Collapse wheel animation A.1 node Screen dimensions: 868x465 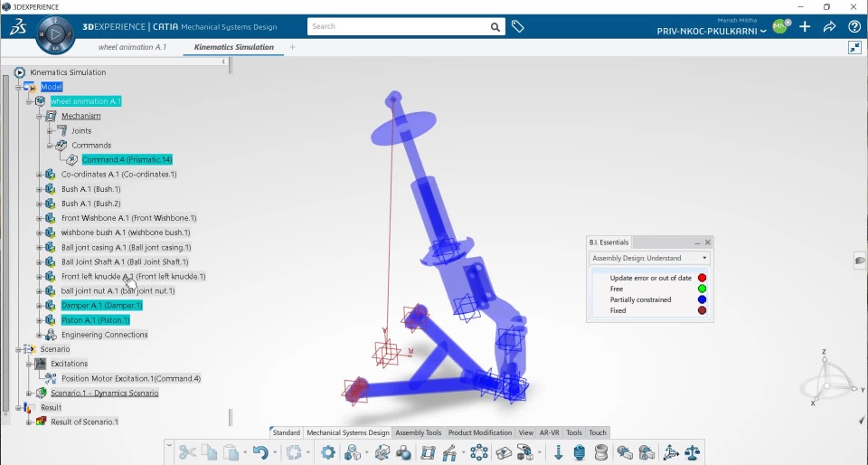coord(29,101)
